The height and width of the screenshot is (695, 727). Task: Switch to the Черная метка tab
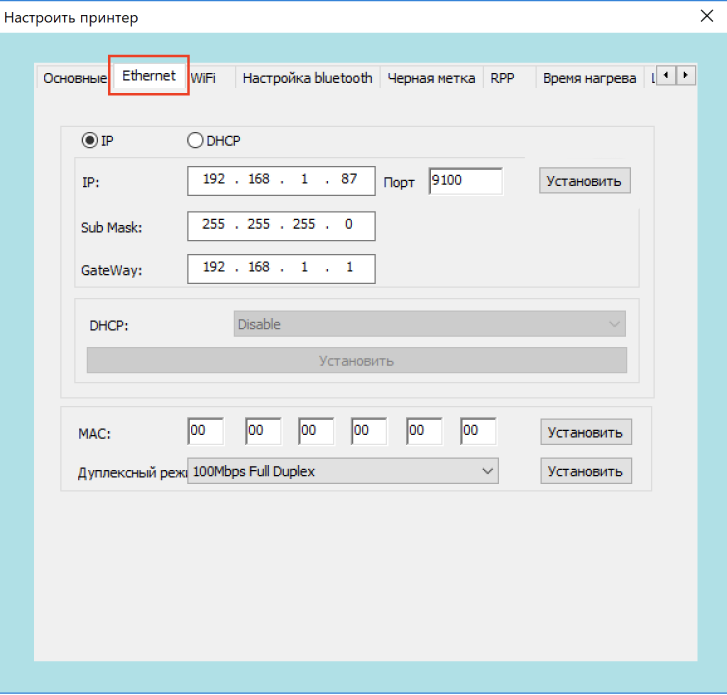pos(431,78)
